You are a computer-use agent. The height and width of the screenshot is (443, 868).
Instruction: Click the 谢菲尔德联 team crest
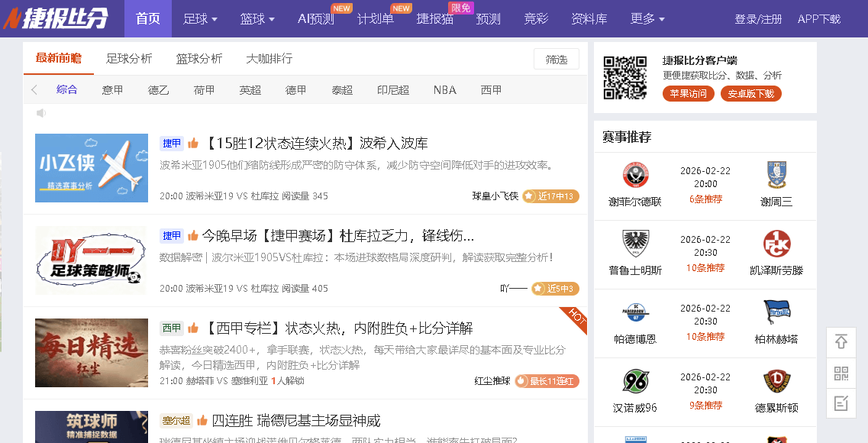point(635,176)
